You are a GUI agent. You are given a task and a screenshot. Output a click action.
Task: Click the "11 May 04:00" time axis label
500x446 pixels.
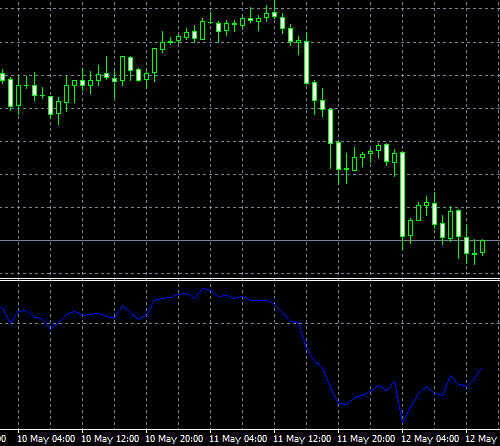tap(238, 438)
